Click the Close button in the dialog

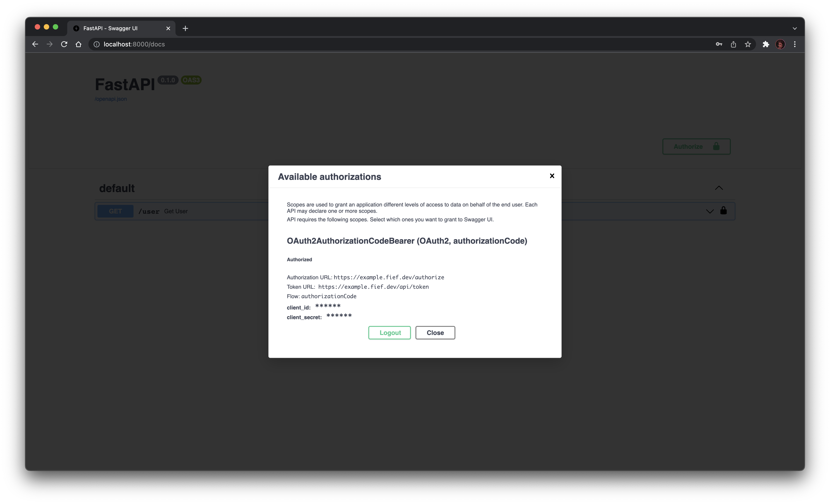pos(435,333)
